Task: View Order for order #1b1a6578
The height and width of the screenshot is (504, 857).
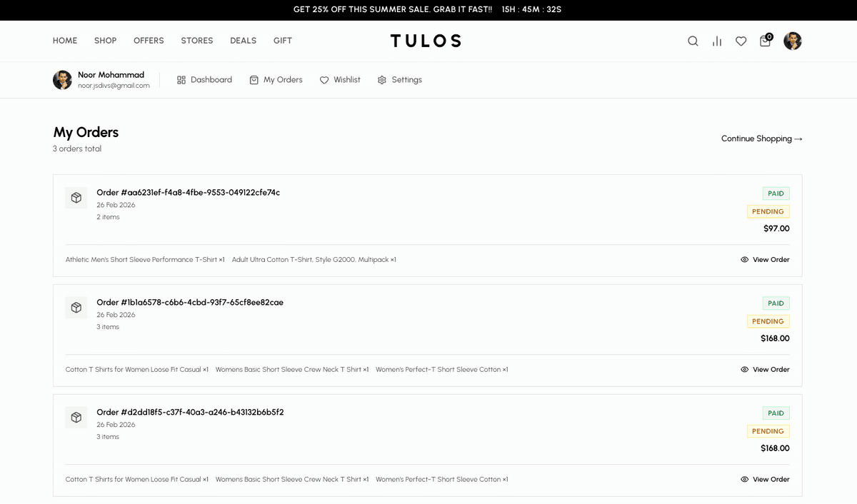Action: coord(765,370)
